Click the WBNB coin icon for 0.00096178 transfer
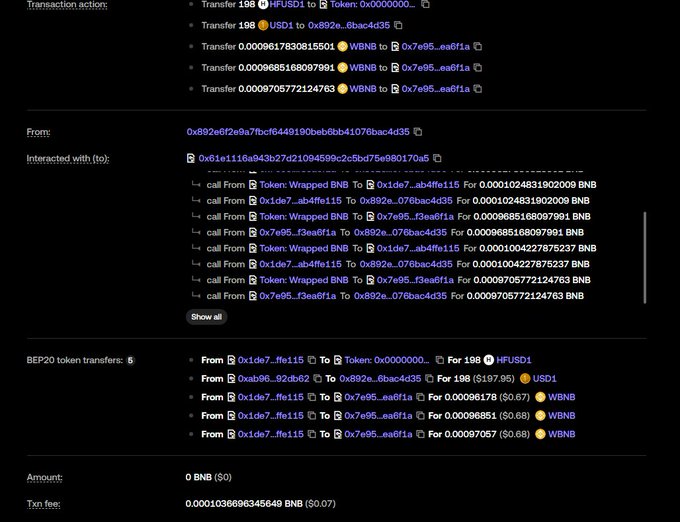Viewport: 680px width, 522px height. coord(540,397)
